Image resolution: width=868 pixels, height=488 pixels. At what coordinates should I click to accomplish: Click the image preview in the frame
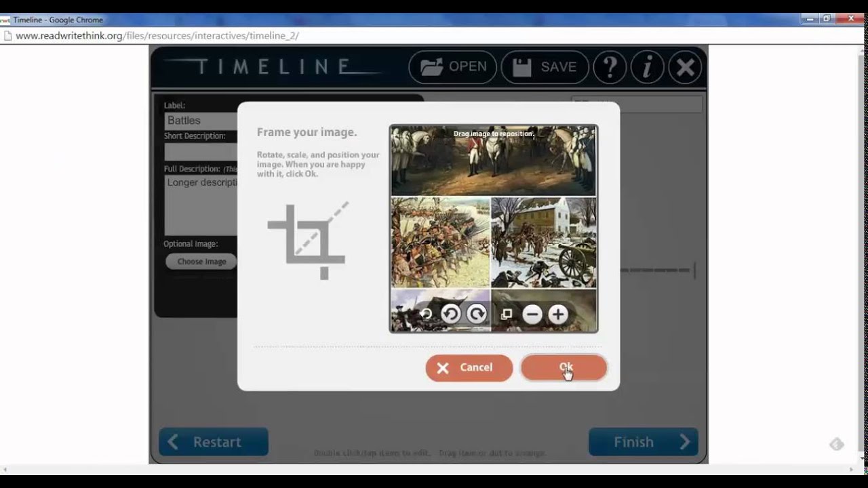coord(494,228)
